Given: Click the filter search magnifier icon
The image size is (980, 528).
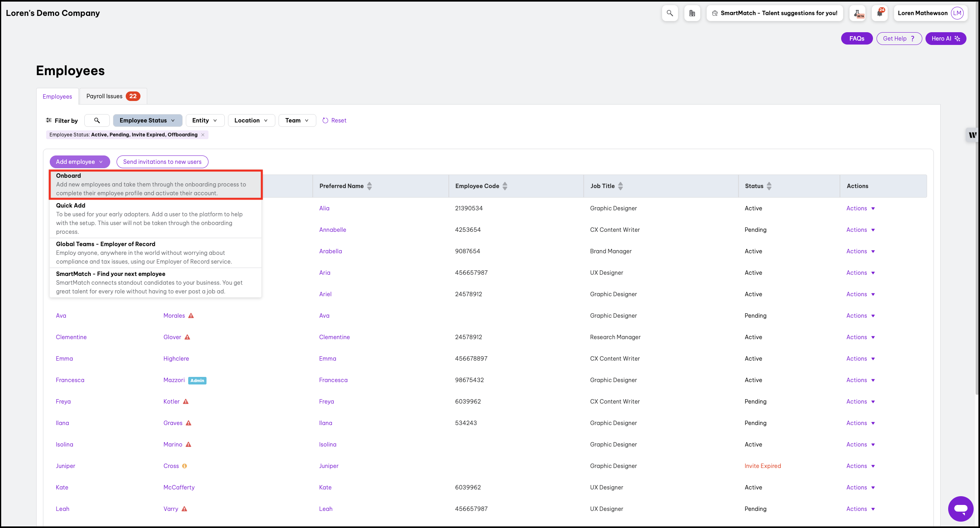Looking at the screenshot, I should coord(97,120).
